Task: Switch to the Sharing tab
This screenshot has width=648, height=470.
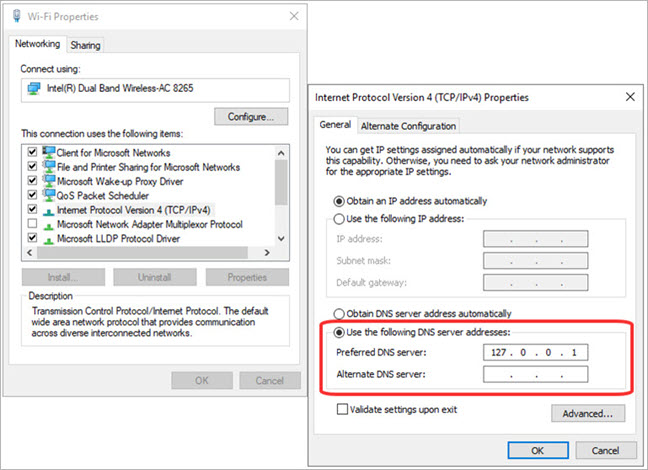Action: pos(86,45)
